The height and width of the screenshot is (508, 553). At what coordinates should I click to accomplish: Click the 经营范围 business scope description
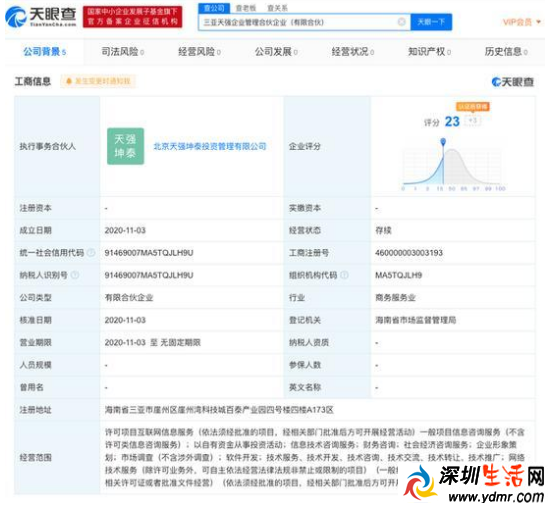[315, 457]
